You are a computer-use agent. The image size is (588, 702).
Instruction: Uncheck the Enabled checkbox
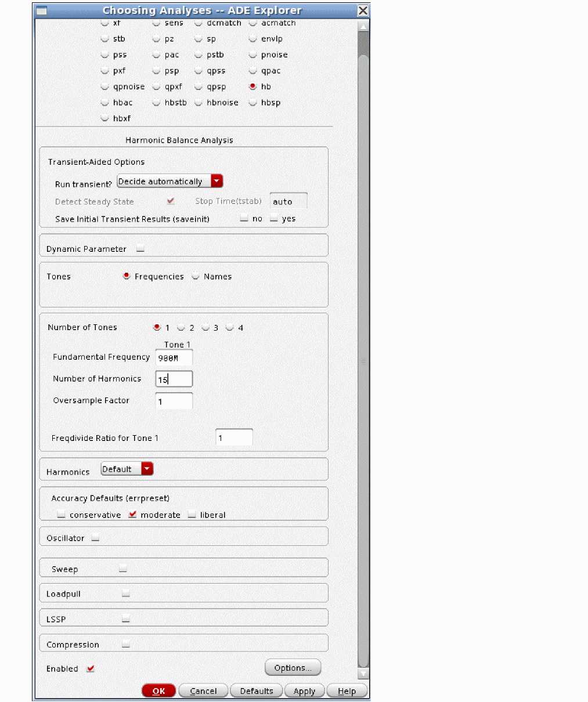click(91, 668)
